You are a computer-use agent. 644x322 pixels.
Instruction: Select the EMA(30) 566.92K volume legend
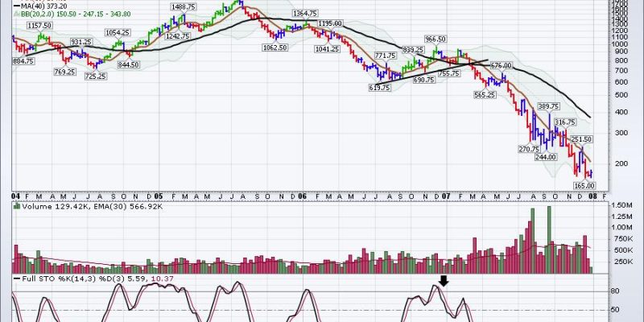click(x=126, y=207)
